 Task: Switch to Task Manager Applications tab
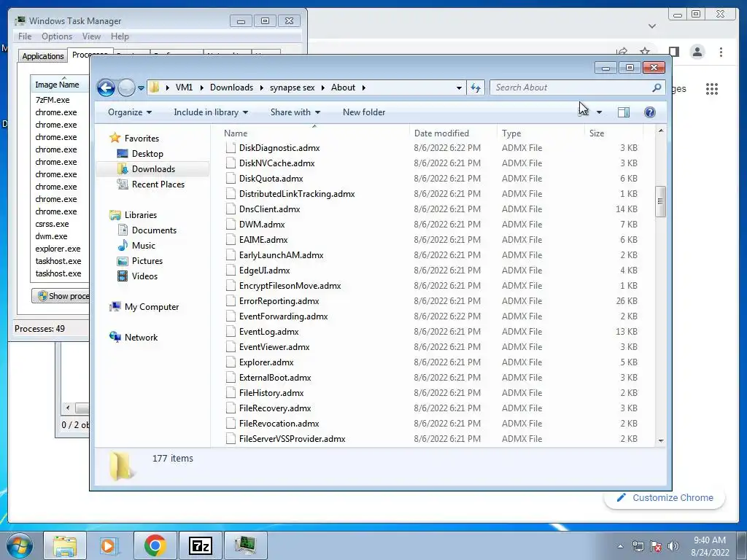[43, 56]
